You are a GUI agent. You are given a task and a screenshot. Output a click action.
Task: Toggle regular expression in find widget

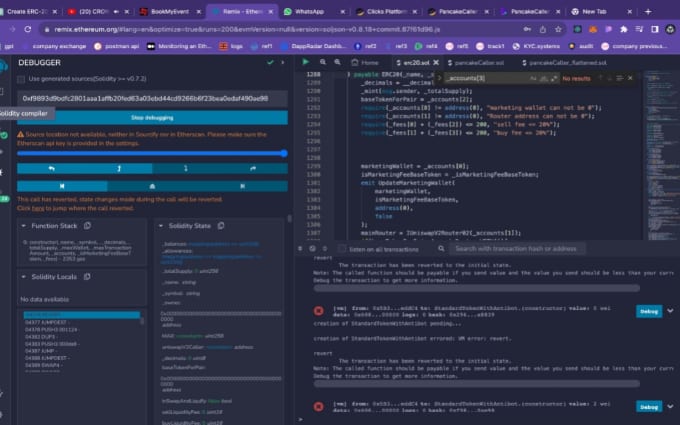tap(554, 78)
